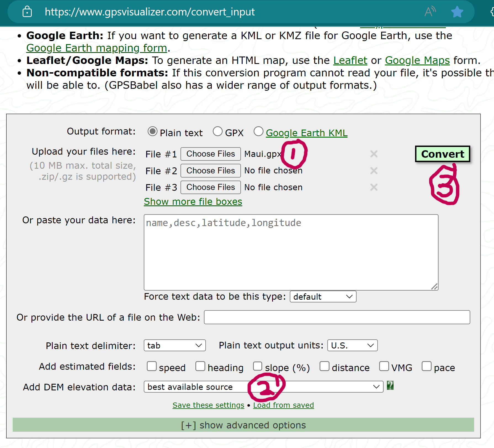494x448 pixels.
Task: Enable the pace estimated field
Action: (427, 366)
